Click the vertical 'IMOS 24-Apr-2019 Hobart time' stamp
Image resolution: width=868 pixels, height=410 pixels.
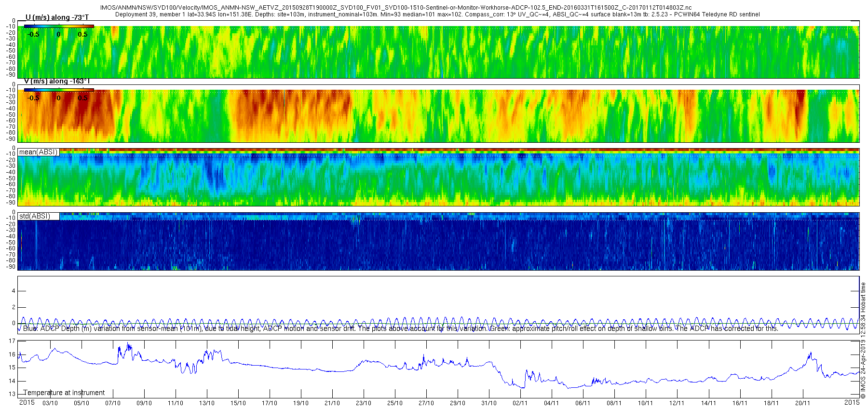[x=863, y=341]
